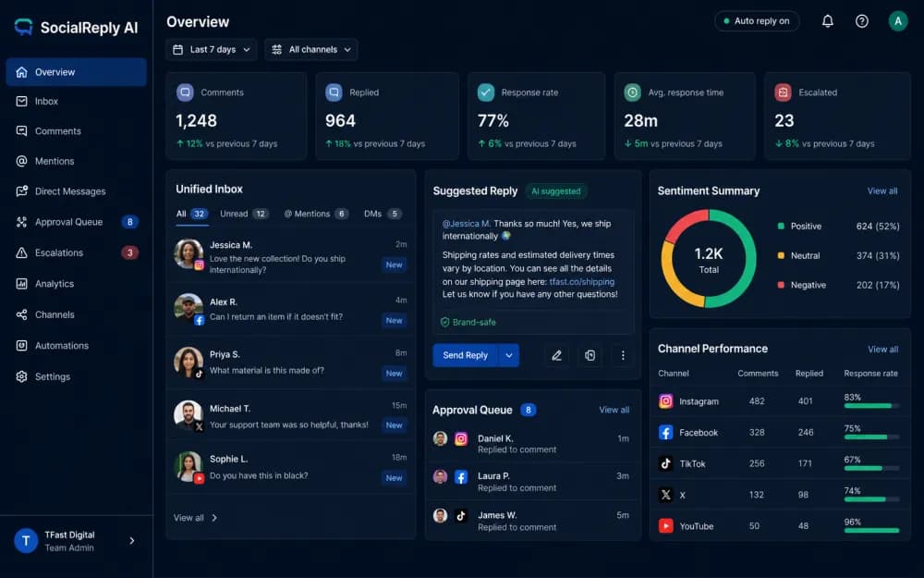Click YouTube's 96% response rate bar
924x578 pixels.
[x=871, y=530]
